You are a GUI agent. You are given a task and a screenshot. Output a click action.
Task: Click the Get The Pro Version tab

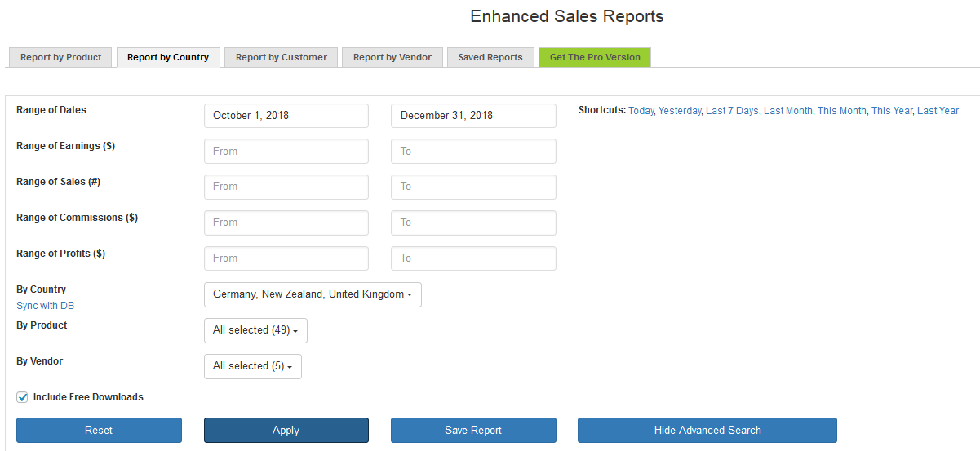click(595, 57)
